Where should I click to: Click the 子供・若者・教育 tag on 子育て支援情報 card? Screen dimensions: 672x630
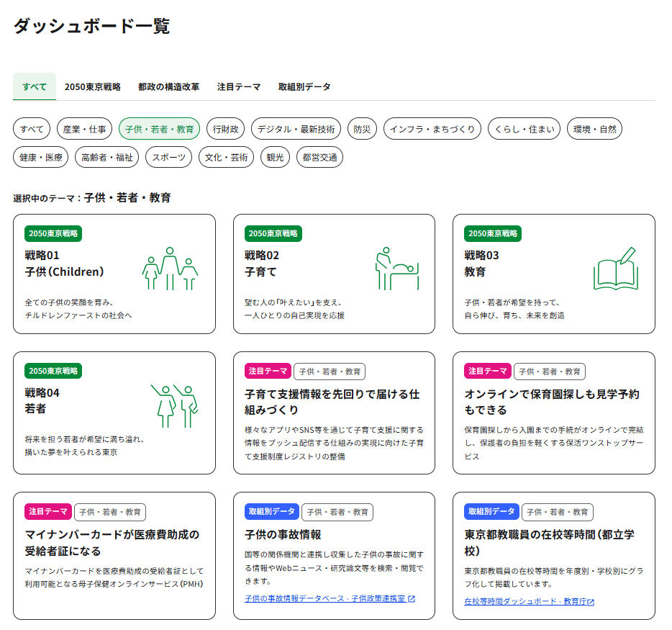coord(328,372)
